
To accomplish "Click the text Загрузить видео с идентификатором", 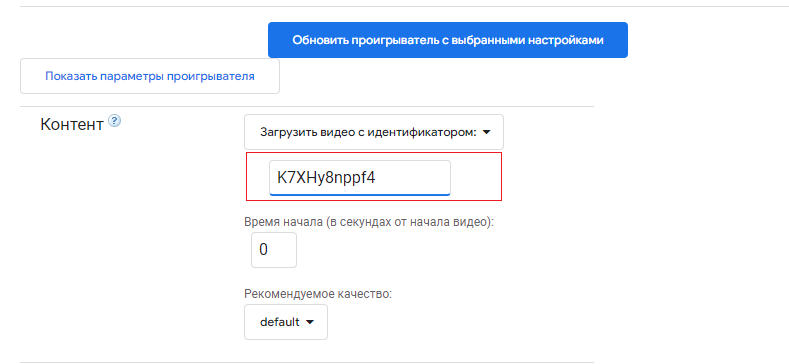I will tap(368, 132).
